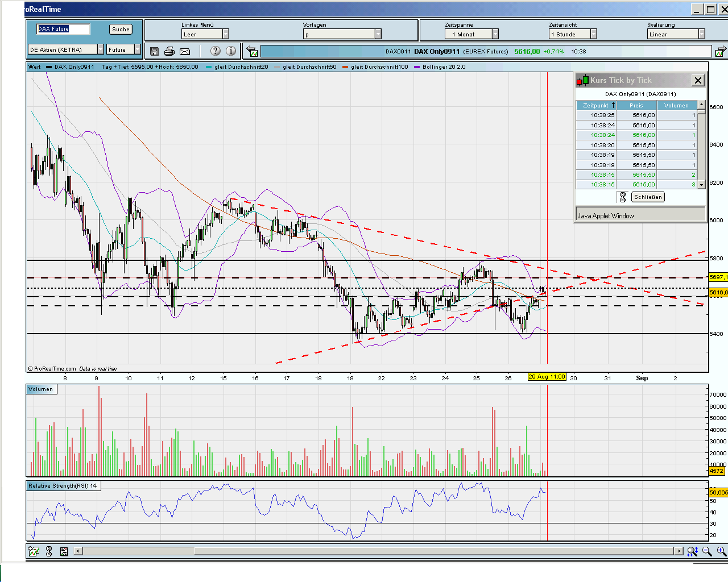
Task: Click inside the DAX Future search field
Action: [x=63, y=29]
